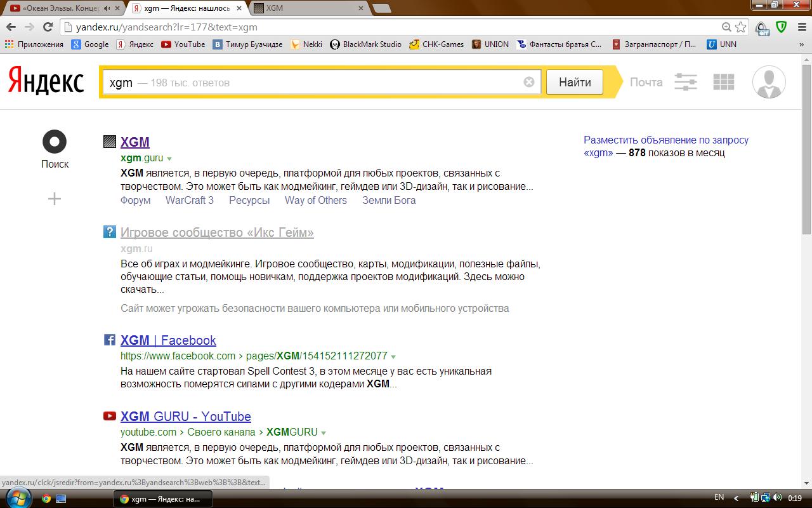
Task: Show more bookmarks with the double chevron
Action: (x=801, y=44)
